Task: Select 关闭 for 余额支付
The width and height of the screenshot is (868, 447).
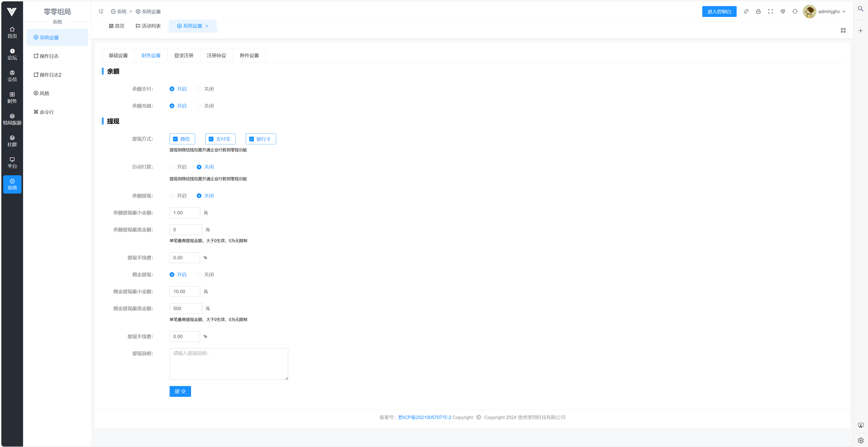Action: point(199,89)
